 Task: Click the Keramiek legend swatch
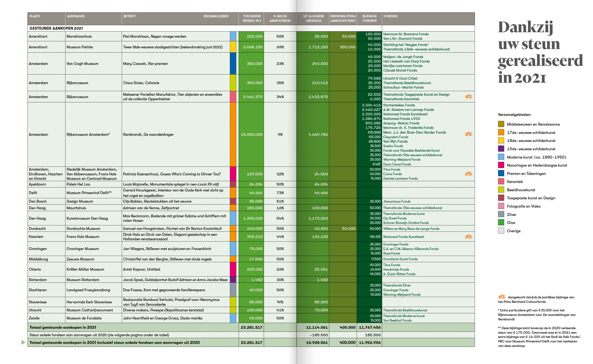501,182
